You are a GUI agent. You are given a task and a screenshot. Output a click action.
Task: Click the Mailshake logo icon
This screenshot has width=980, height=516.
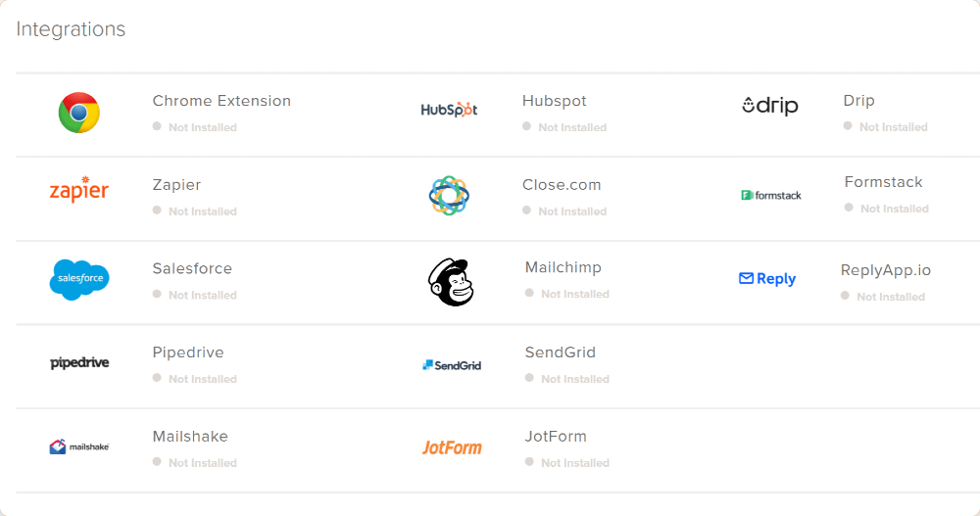(x=79, y=446)
